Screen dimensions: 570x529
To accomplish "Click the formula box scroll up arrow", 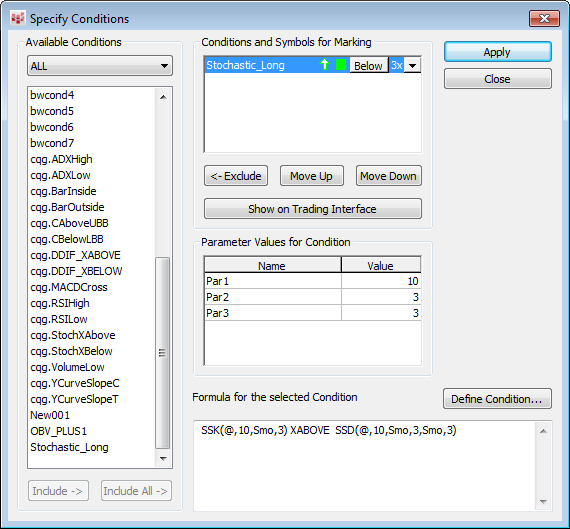I will click(x=543, y=431).
